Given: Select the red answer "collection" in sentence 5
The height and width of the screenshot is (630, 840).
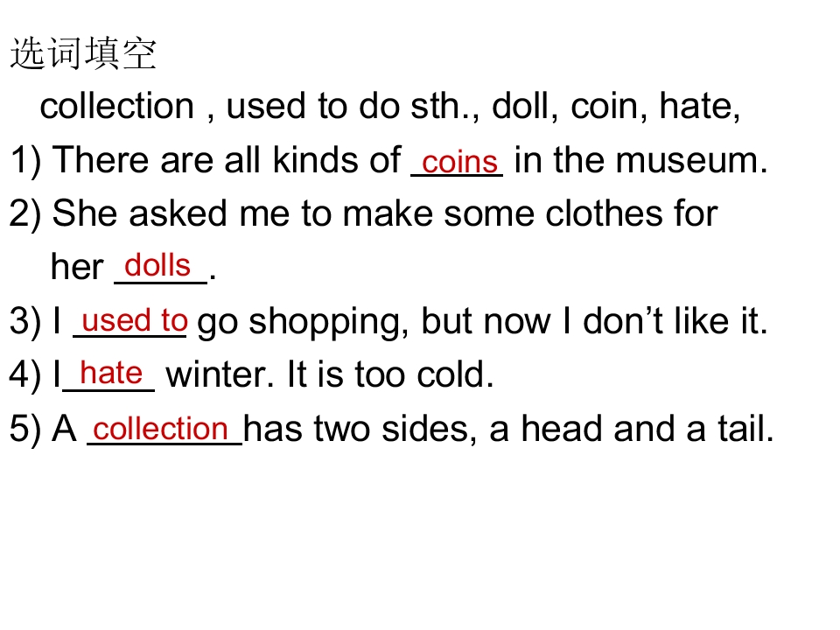Looking at the screenshot, I should tap(160, 429).
